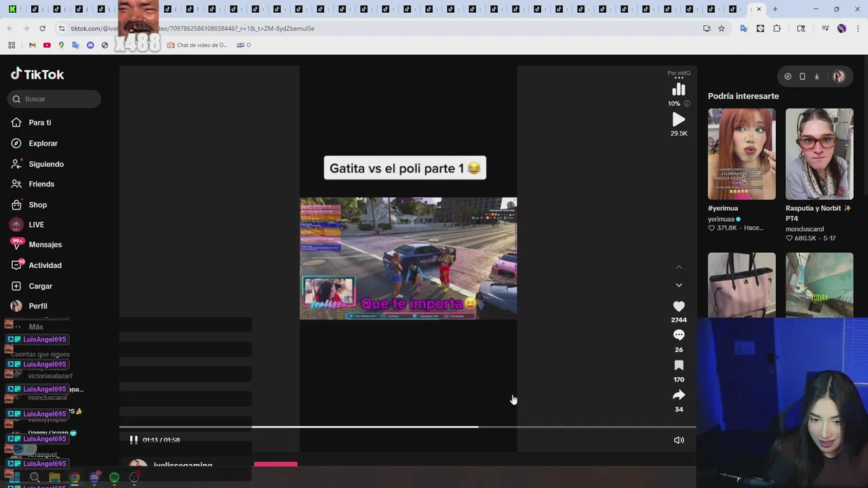This screenshot has height=488, width=868.
Task: Switch to the first Kick tab
Action: pyautogui.click(x=12, y=9)
